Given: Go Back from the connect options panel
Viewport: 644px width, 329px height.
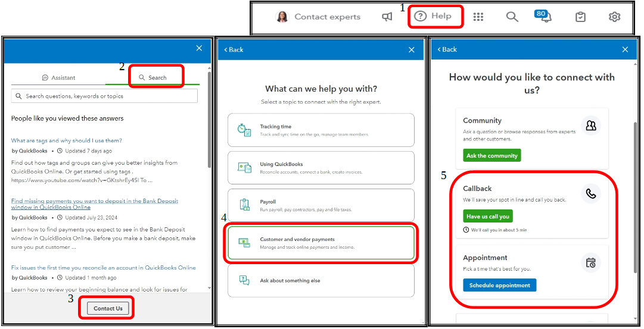Looking at the screenshot, I should click(x=447, y=49).
